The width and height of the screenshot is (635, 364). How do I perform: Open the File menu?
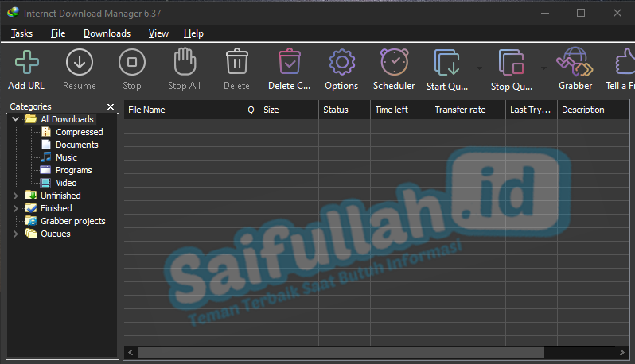(x=58, y=33)
